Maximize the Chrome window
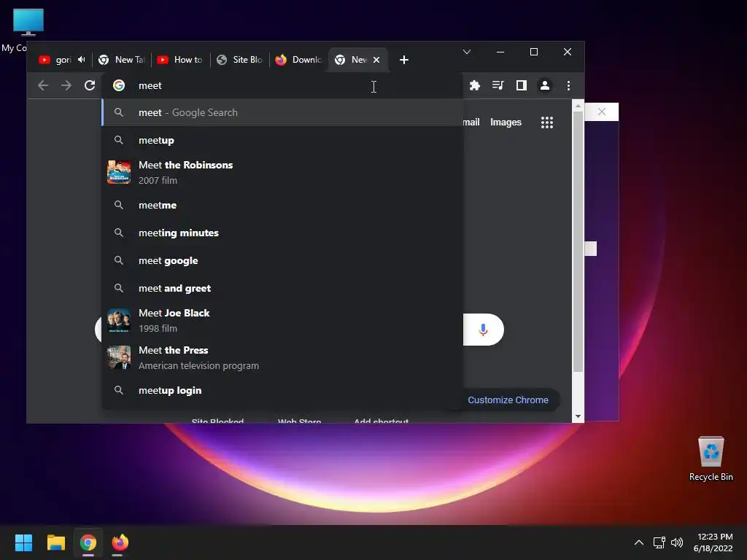 click(x=533, y=52)
